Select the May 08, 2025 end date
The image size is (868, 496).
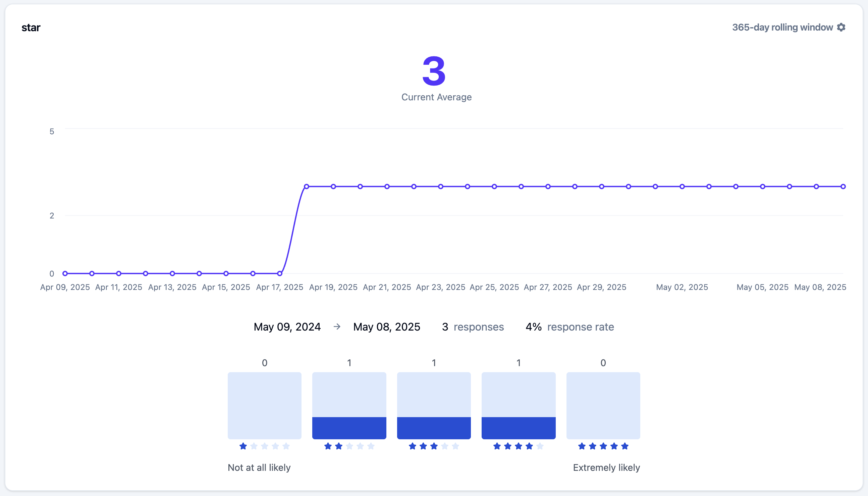[x=387, y=327]
